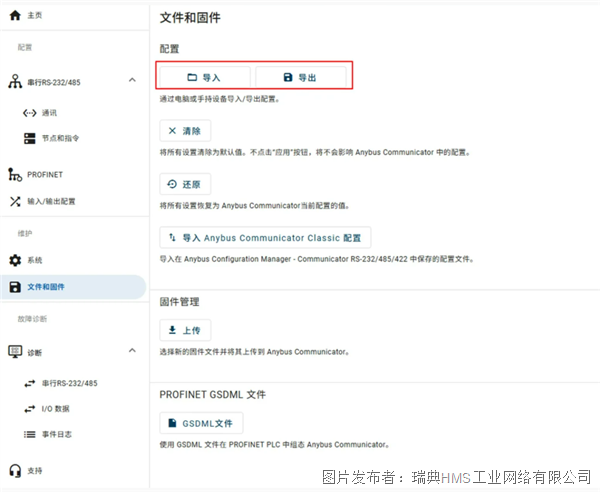
Task: Click the 上传 firmware button
Action: tap(185, 330)
